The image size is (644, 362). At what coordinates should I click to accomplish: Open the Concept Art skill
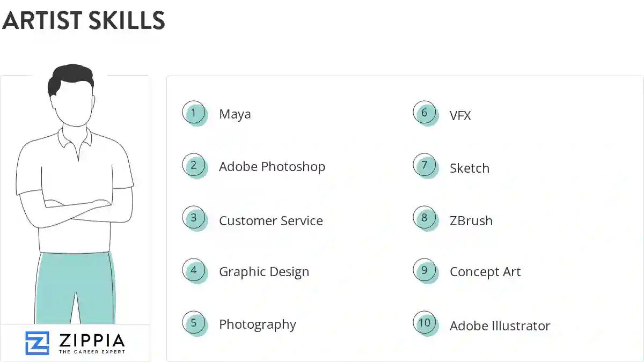coord(485,272)
